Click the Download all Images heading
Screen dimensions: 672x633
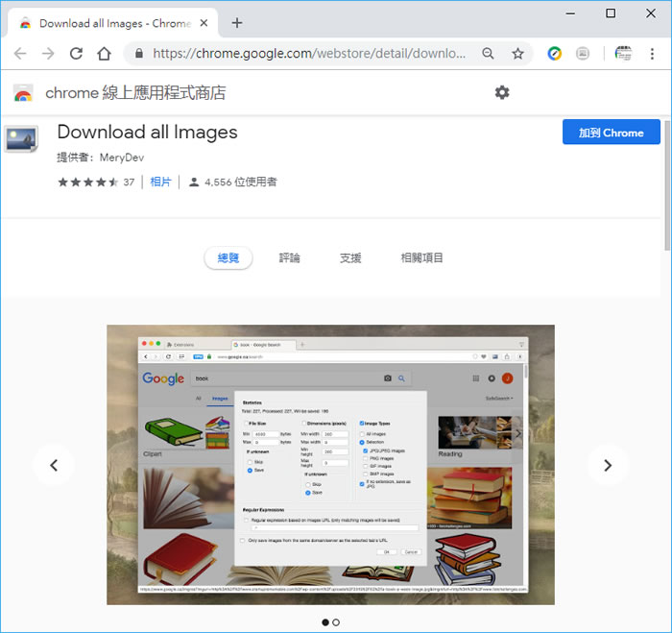point(148,133)
